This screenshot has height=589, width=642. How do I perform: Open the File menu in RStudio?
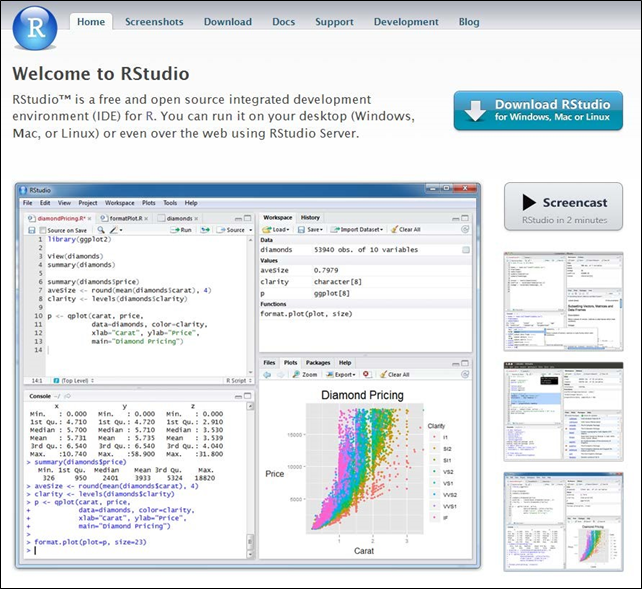[27, 203]
